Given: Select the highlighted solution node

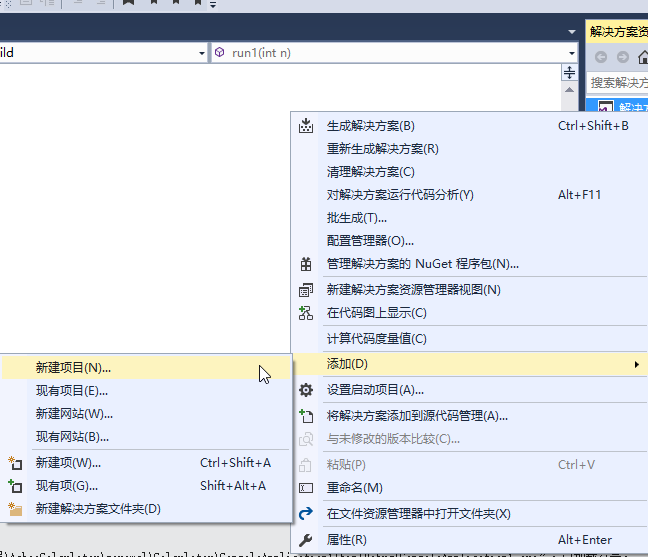Looking at the screenshot, I should pyautogui.click(x=617, y=105).
